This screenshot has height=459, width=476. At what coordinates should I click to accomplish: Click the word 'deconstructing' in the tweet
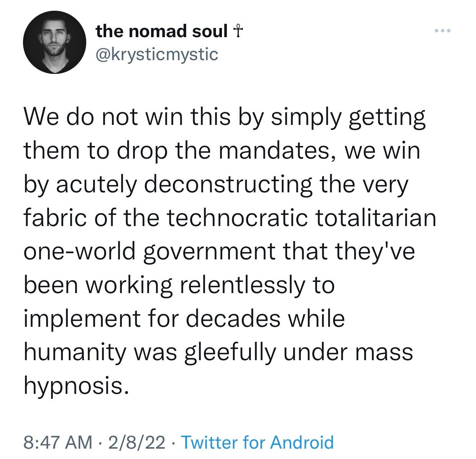click(x=228, y=185)
